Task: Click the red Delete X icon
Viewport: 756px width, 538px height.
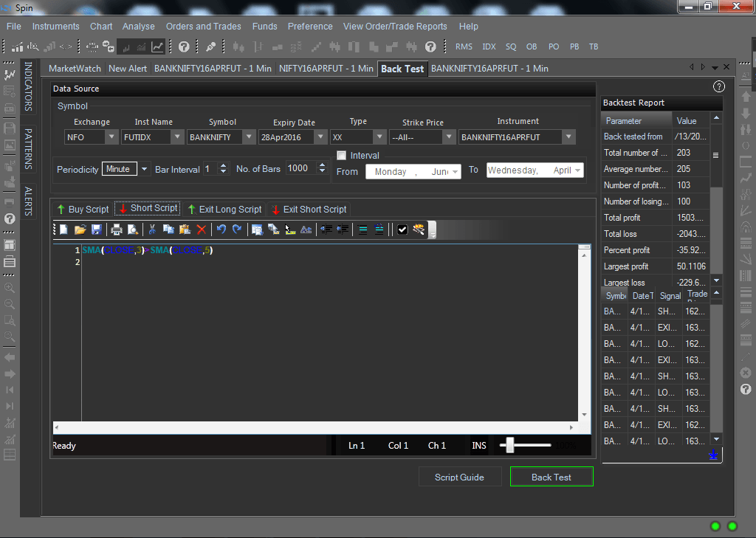Action: (x=201, y=230)
